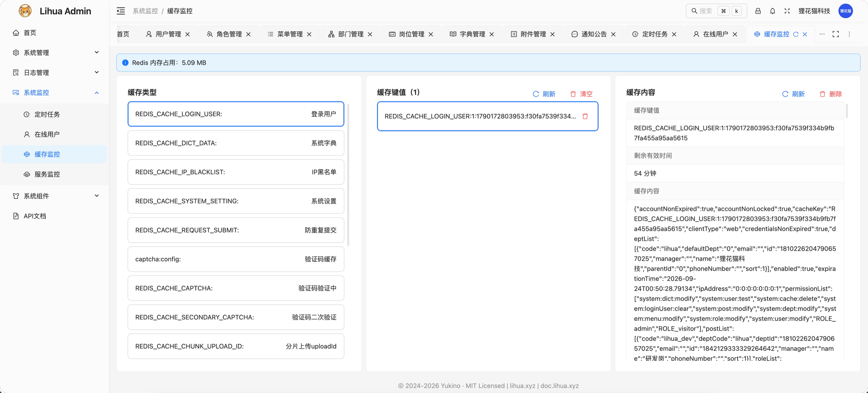868x393 pixels.
Task: Close the 定时任务 tab
Action: (x=674, y=34)
